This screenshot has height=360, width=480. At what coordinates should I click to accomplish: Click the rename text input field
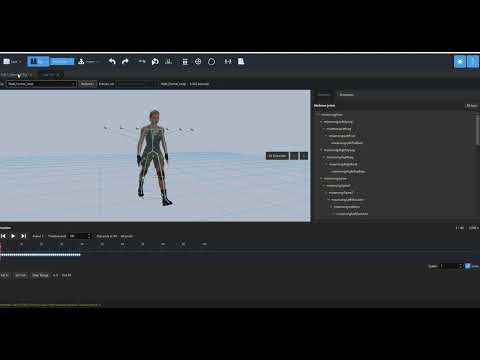[136, 84]
